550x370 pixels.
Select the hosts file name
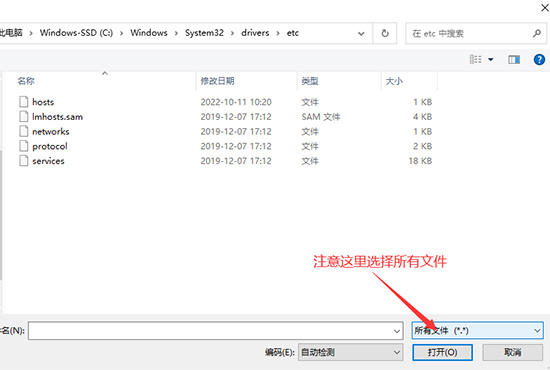click(43, 102)
